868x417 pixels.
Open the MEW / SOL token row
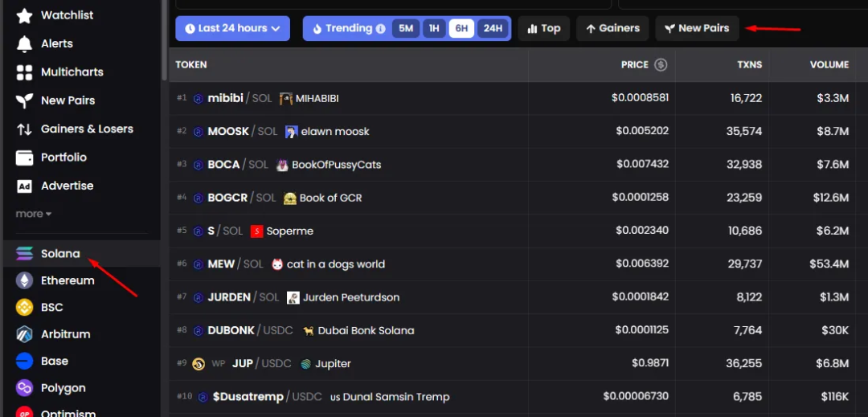point(221,264)
